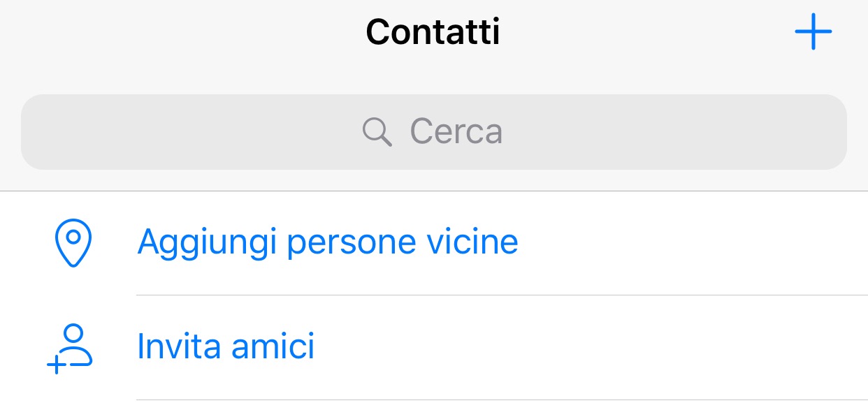Screen dimensions: 868x403
Task: Choose the nearby people row
Action: coord(433,243)
